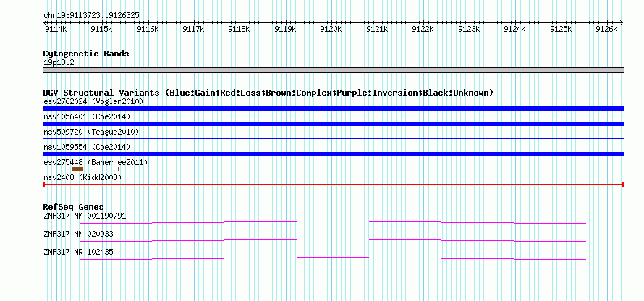Viewport: 644px width, 301px height.
Task: Click the thin blue line for nsv509720
Action: (333, 139)
